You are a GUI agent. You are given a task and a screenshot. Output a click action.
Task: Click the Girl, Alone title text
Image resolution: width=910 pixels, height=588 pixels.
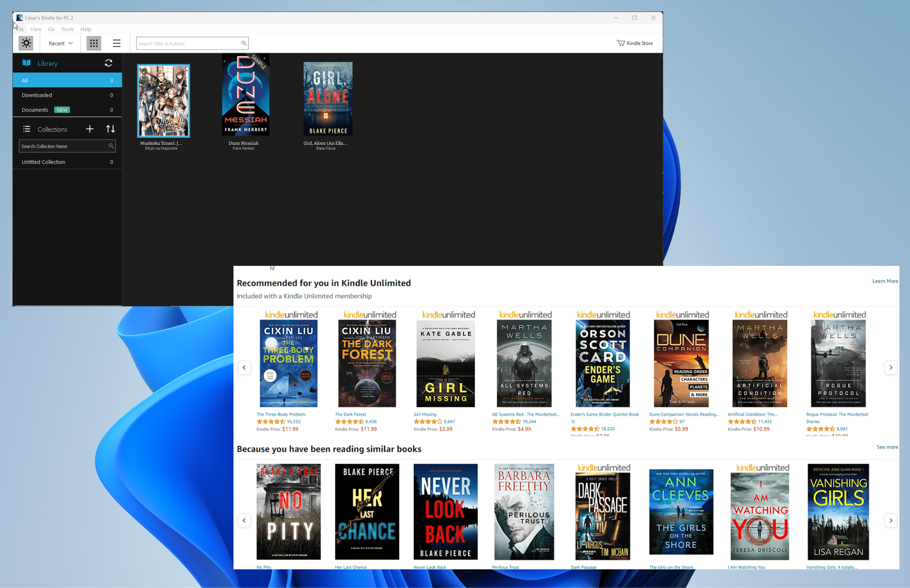325,143
